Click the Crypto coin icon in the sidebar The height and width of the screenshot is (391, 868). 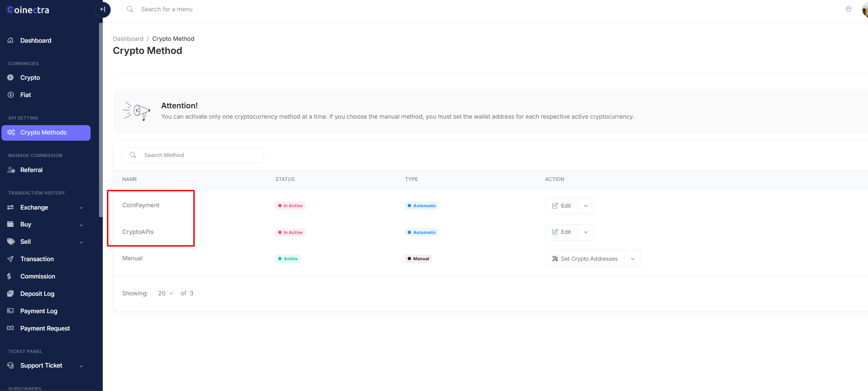click(10, 77)
